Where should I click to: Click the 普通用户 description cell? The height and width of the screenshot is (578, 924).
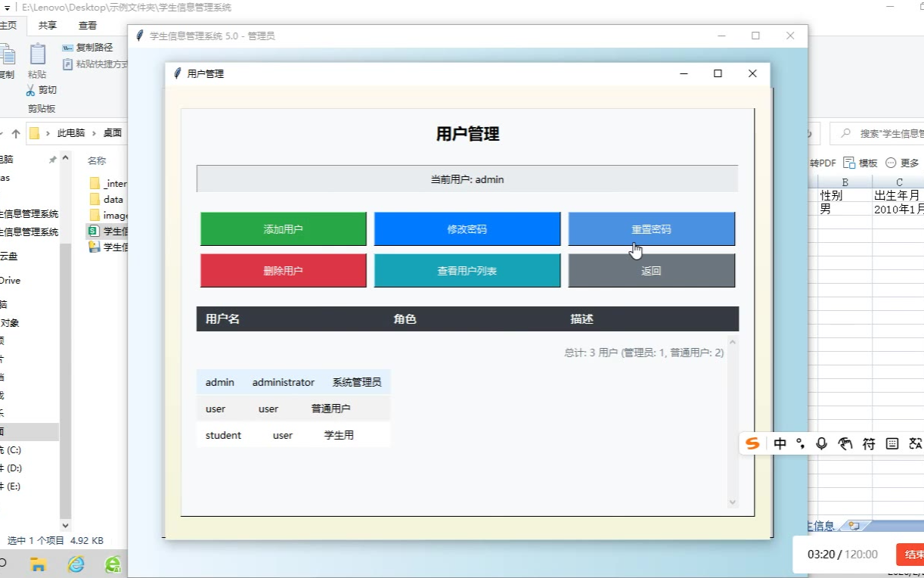tap(330, 409)
